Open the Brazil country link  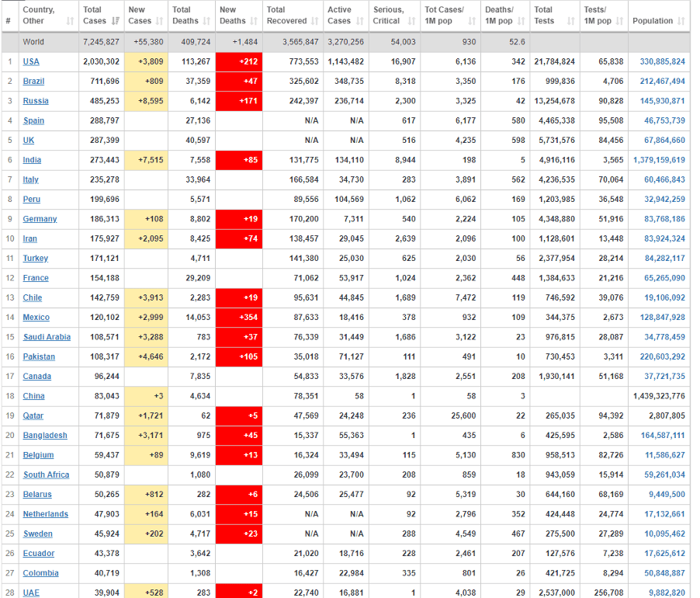[x=33, y=82]
